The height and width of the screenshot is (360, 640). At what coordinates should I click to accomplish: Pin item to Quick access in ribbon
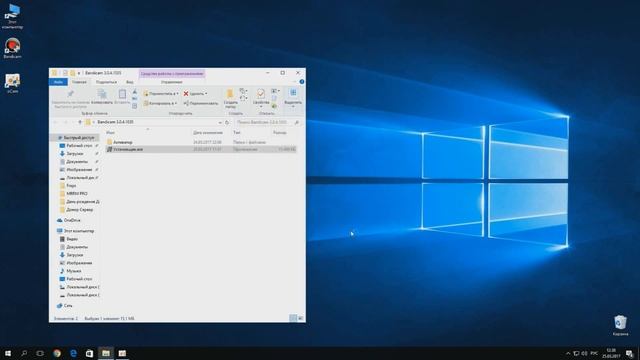click(x=71, y=99)
